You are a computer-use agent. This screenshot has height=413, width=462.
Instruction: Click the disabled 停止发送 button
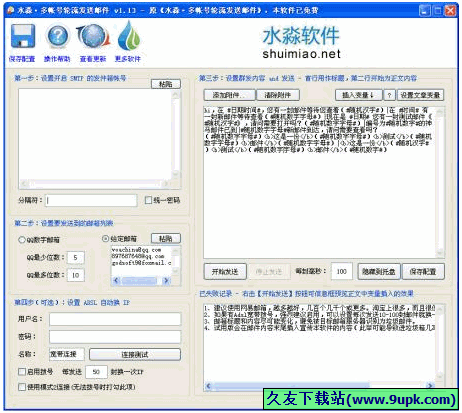click(x=268, y=272)
